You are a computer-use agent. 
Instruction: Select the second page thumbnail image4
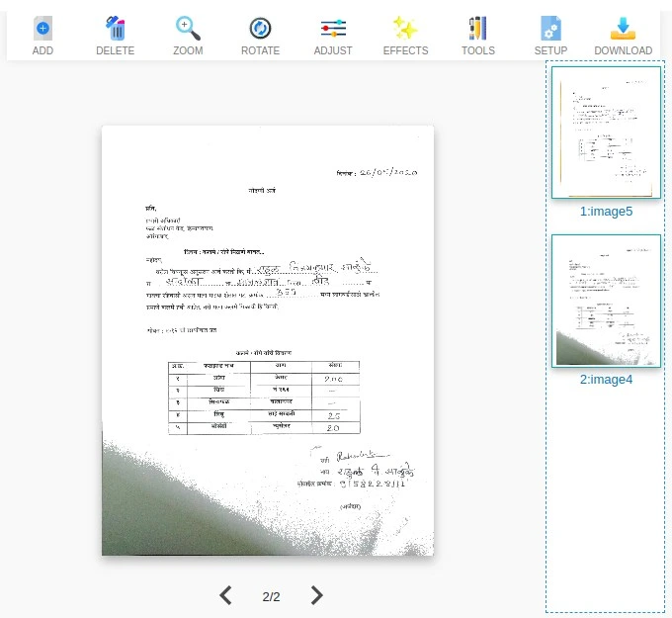(x=606, y=301)
